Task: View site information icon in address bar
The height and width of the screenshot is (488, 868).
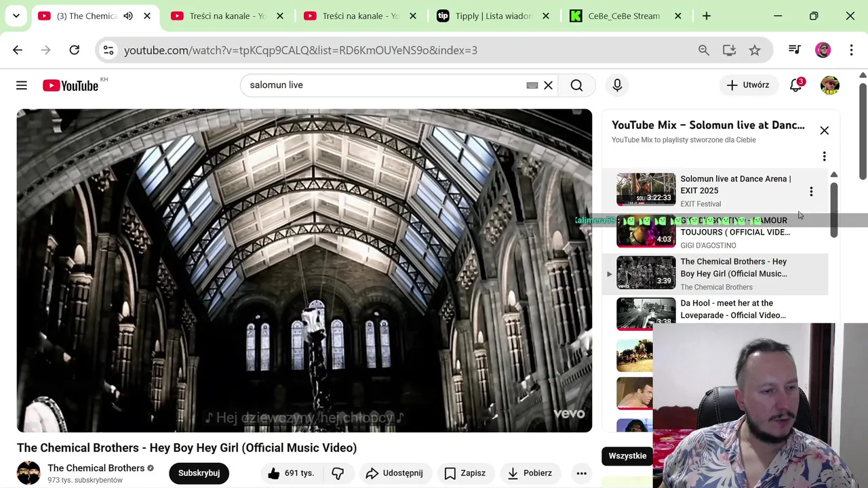Action: 108,49
